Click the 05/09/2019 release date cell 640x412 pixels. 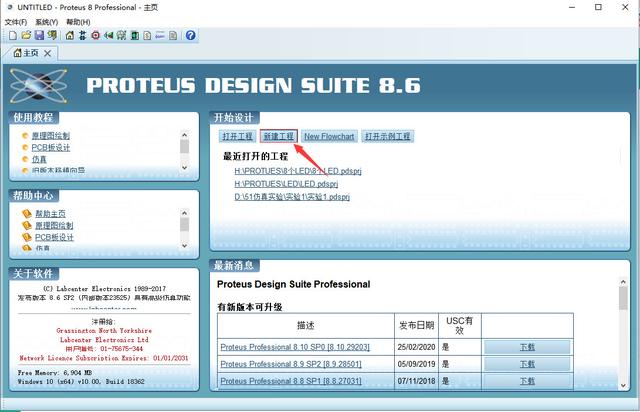[x=416, y=364]
